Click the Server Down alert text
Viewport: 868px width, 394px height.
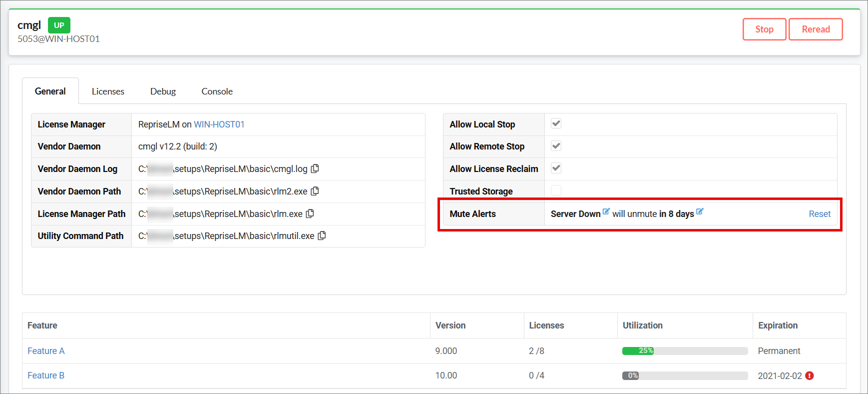pyautogui.click(x=575, y=214)
